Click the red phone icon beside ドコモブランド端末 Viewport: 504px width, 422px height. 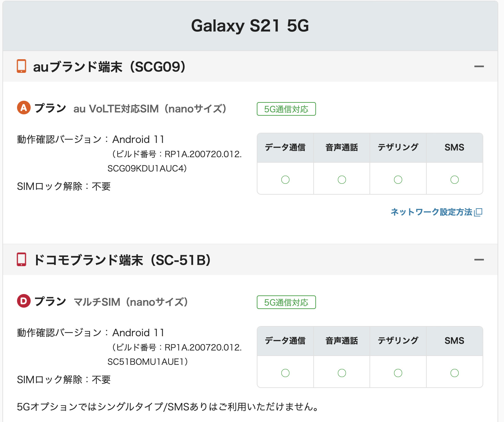coord(21,259)
